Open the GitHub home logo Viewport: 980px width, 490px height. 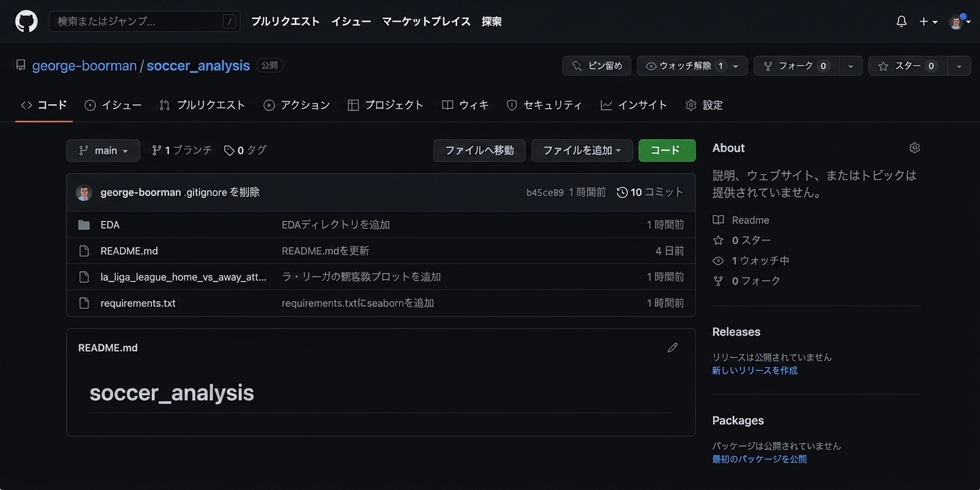[x=27, y=21]
